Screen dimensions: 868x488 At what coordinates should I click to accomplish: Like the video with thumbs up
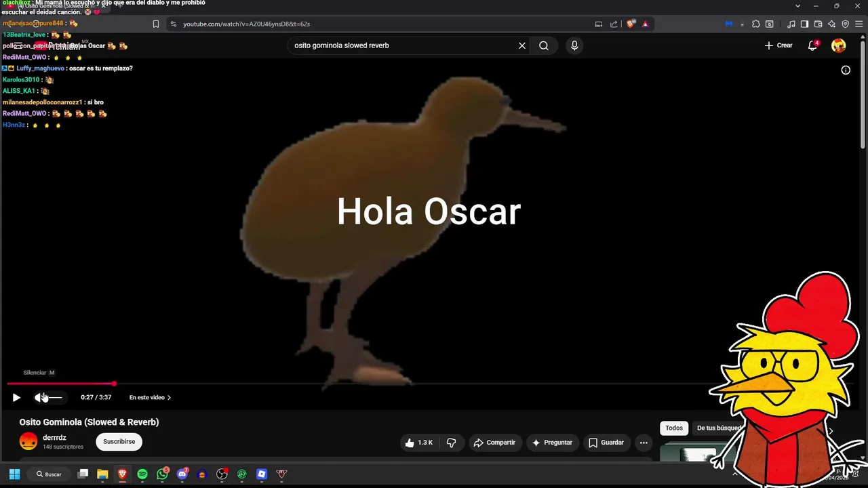coord(418,443)
